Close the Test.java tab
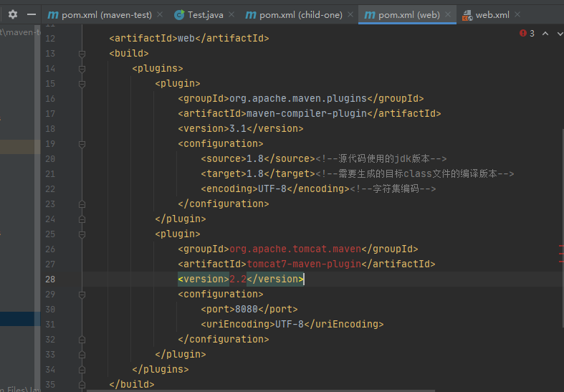 click(x=230, y=15)
